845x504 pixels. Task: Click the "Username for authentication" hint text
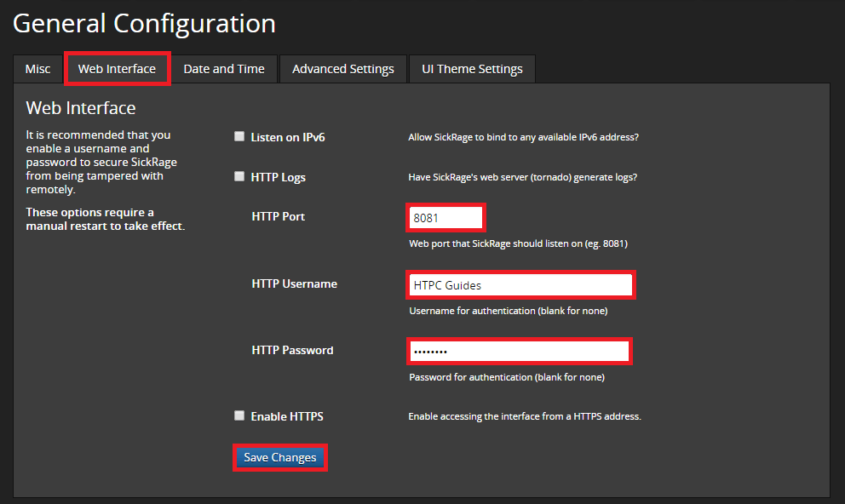pyautogui.click(x=508, y=311)
